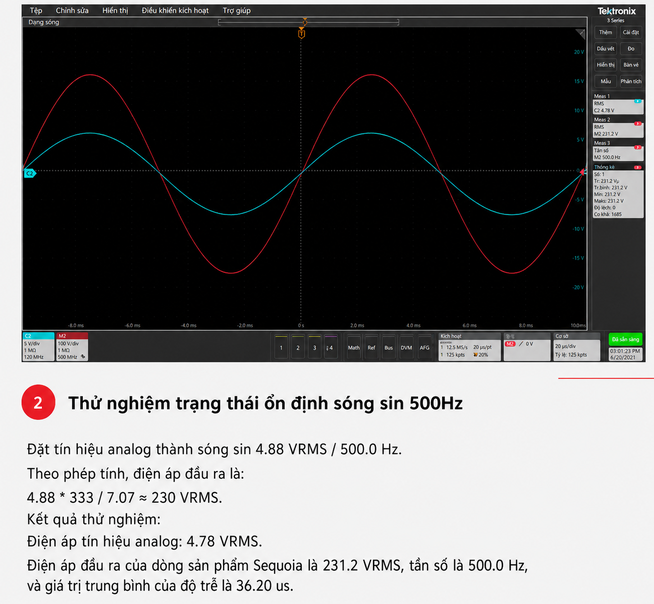Image resolution: width=654 pixels, height=604 pixels.
Task: Click the Tektronix logo
Action: tap(616, 11)
